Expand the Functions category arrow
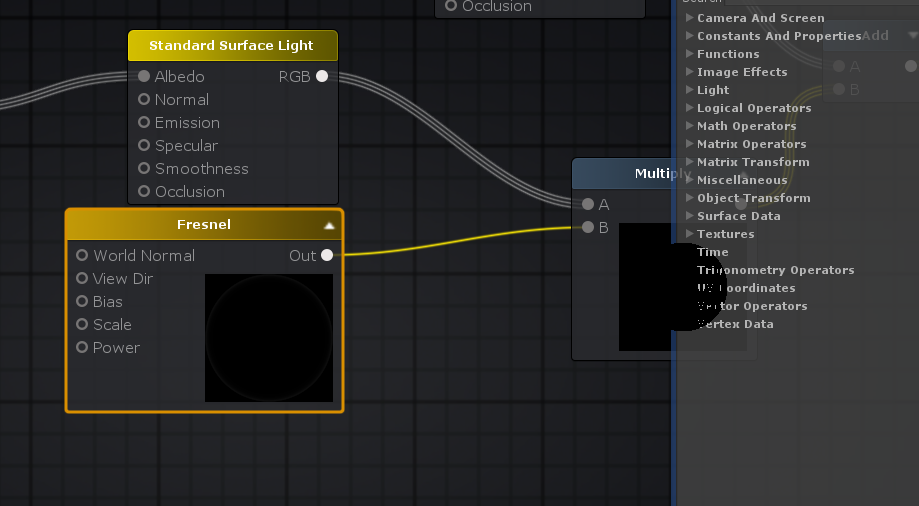Screen dimensions: 919x506 [x=690, y=53]
